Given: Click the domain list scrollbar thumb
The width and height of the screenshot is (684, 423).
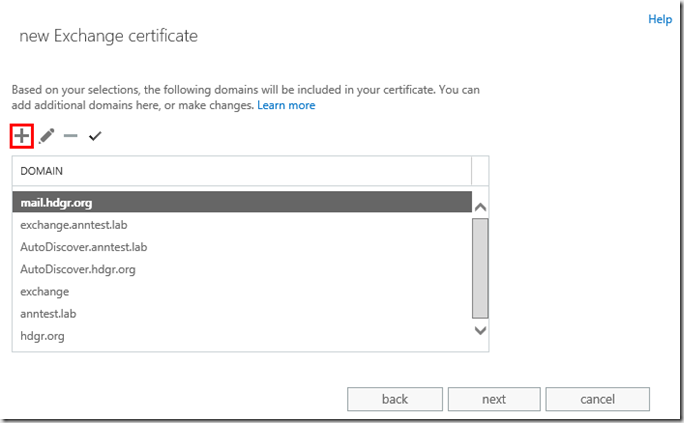Looking at the screenshot, I should click(479, 266).
